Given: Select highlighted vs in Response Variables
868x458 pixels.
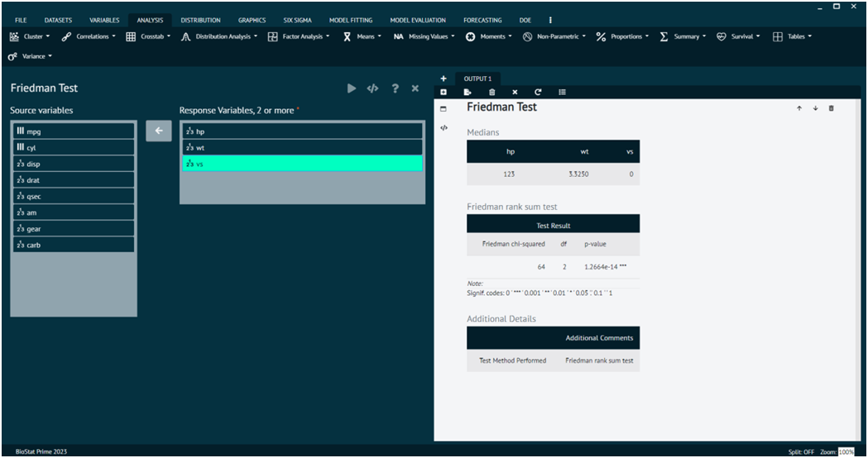Looking at the screenshot, I should click(302, 164).
